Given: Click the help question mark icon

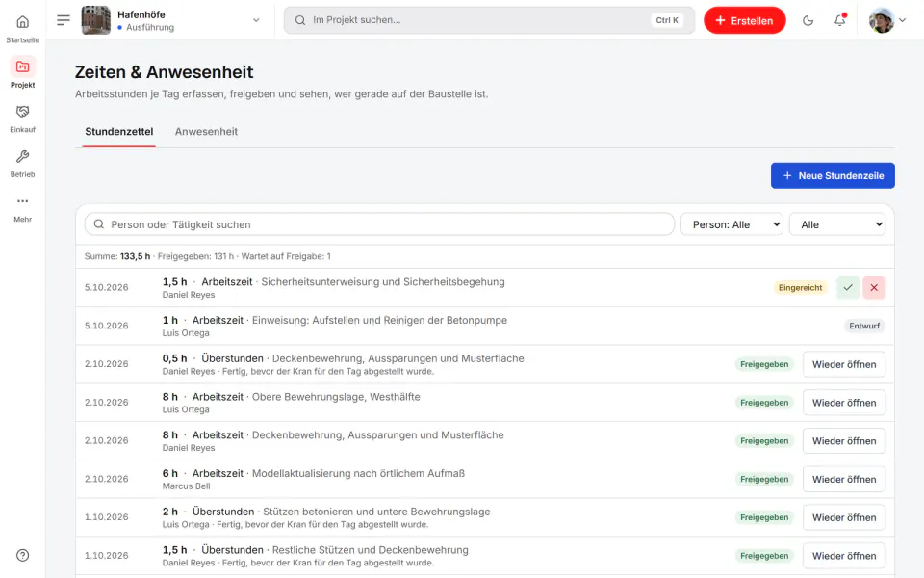Looking at the screenshot, I should coord(22,555).
